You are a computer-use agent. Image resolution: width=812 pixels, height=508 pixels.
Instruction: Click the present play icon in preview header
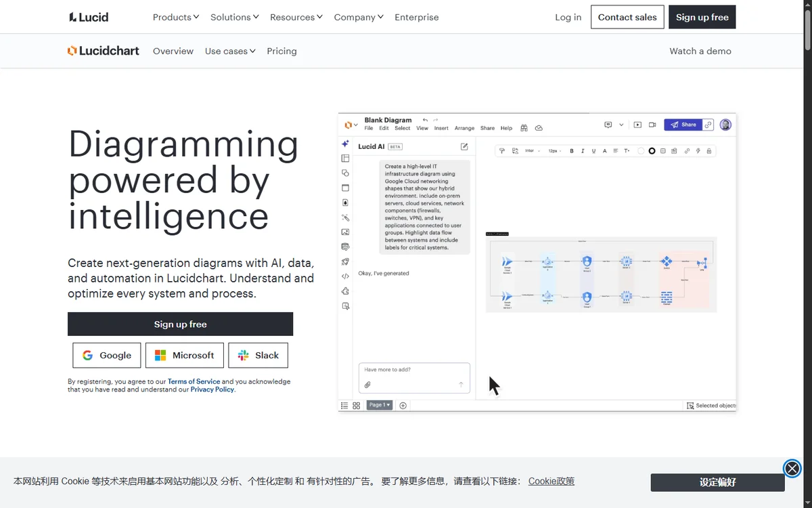637,125
